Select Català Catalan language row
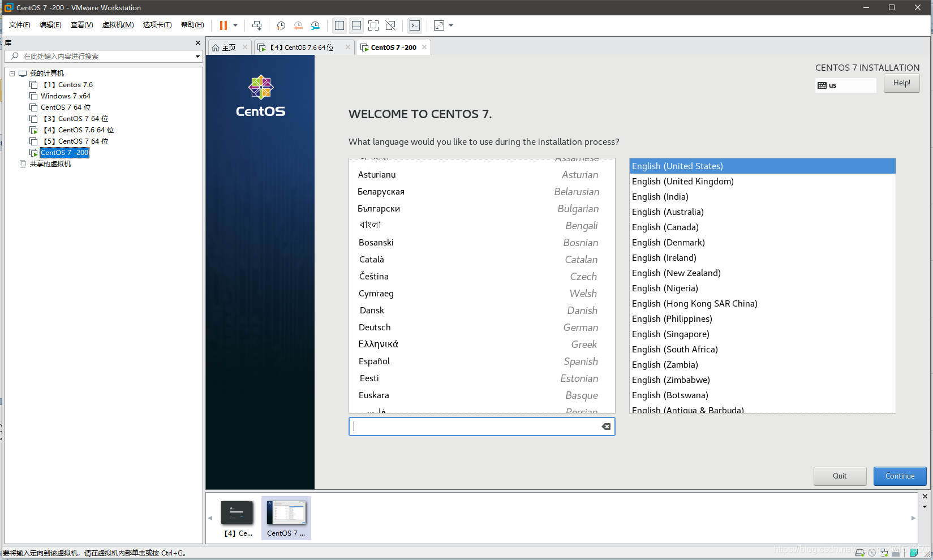Viewport: 933px width, 560px height. pyautogui.click(x=482, y=260)
